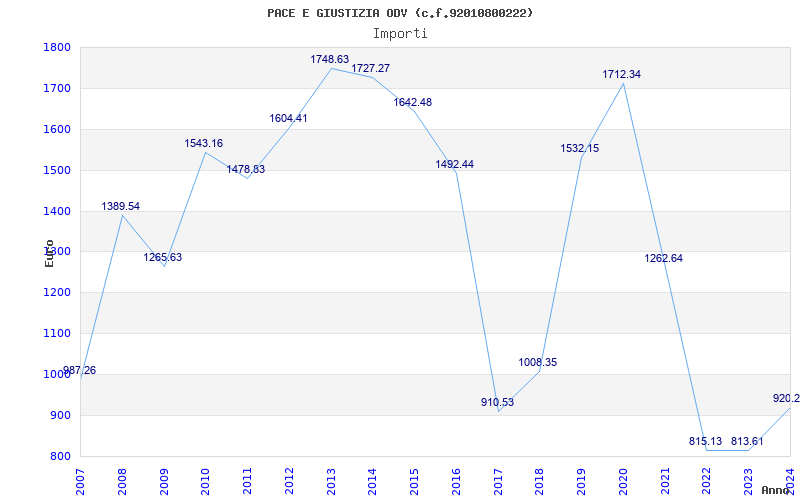Select the 1727.27 data label
The height and width of the screenshot is (500, 800).
pyautogui.click(x=370, y=68)
